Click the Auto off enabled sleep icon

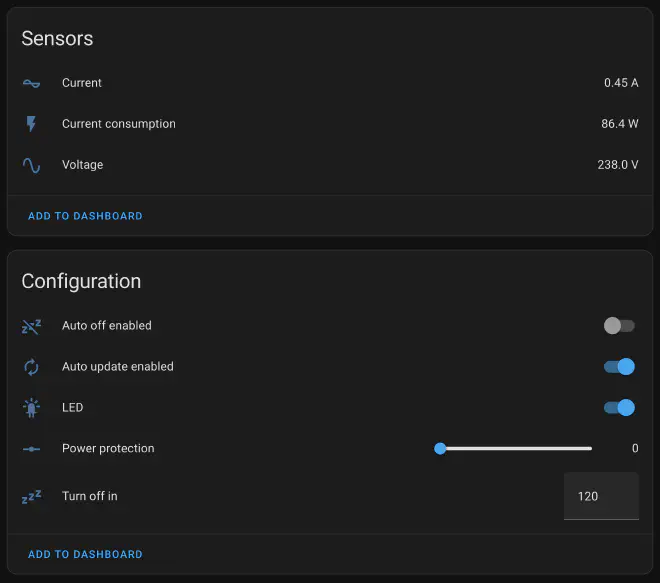(x=31, y=326)
